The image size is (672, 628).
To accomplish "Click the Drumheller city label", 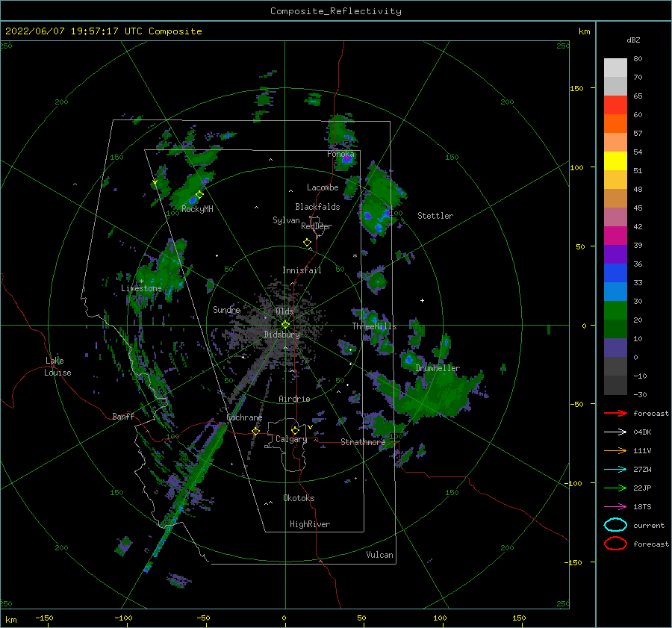I will point(438,368).
